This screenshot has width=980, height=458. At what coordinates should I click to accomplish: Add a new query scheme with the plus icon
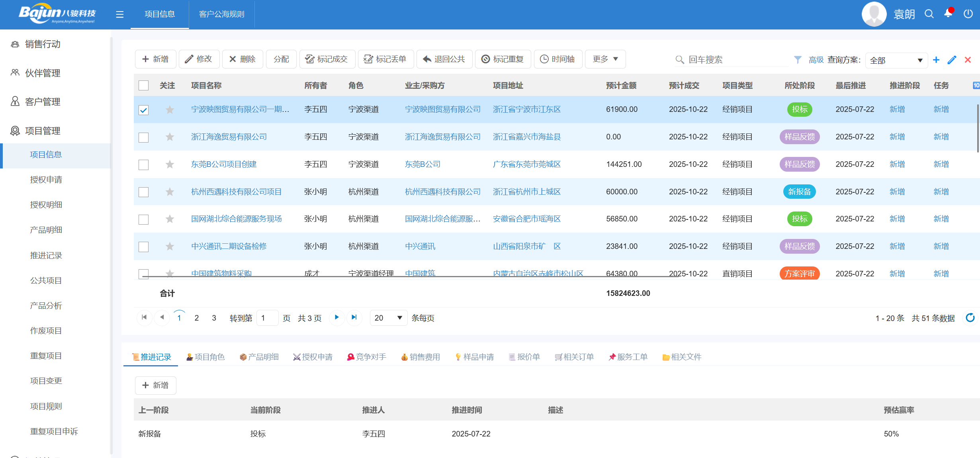click(936, 60)
